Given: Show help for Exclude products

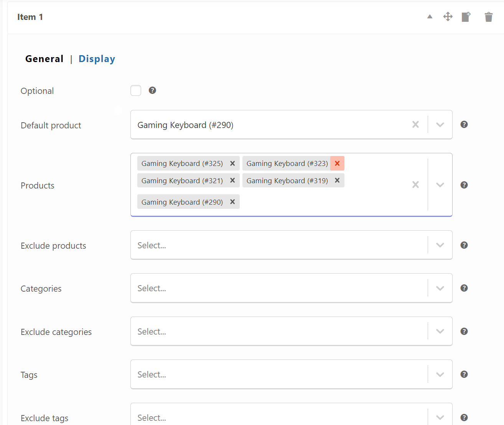Looking at the screenshot, I should (x=464, y=245).
